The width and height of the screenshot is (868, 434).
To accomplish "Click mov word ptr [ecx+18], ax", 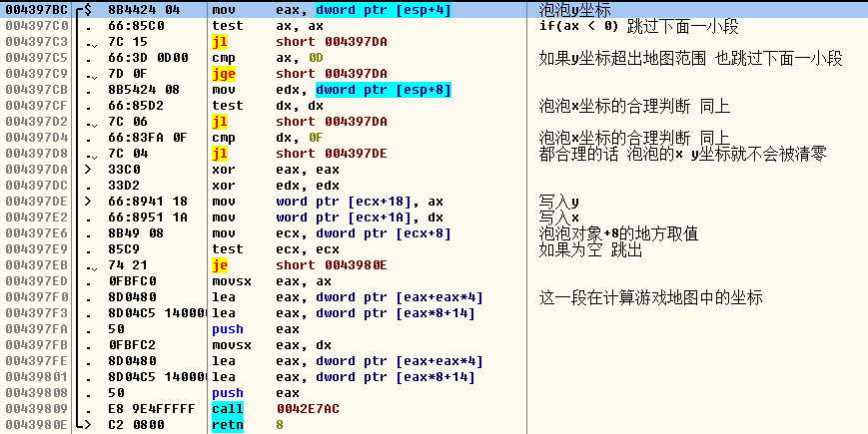I will click(328, 202).
